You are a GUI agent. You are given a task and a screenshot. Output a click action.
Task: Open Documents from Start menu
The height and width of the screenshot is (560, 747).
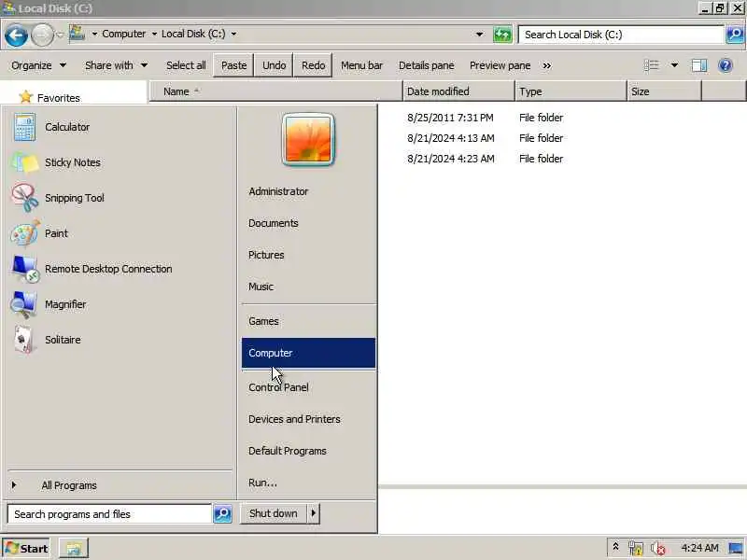[308, 223]
